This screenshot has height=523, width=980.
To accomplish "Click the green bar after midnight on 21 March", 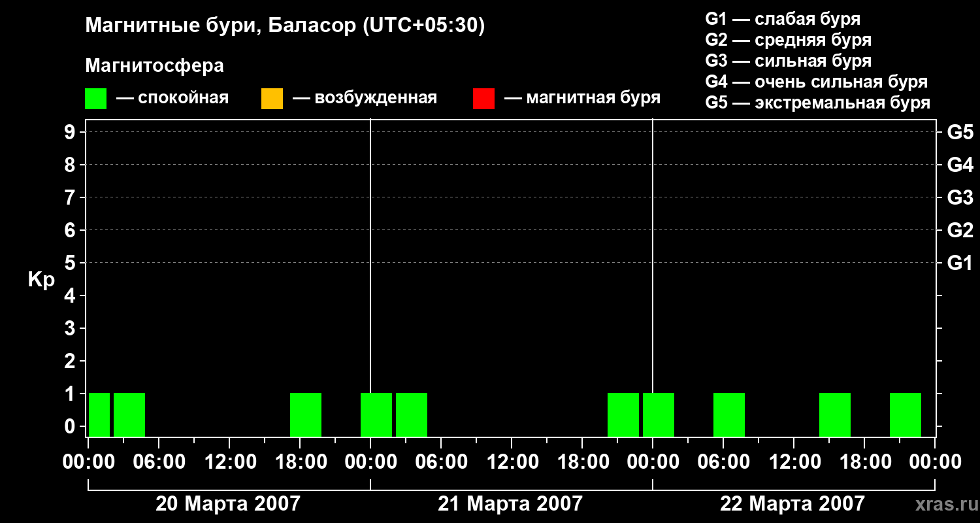I will [x=376, y=414].
